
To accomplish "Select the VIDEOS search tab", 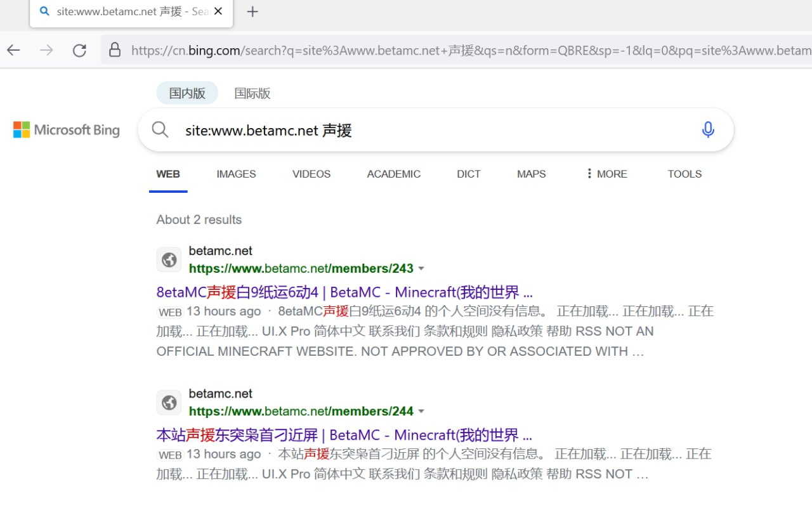I will [x=311, y=174].
